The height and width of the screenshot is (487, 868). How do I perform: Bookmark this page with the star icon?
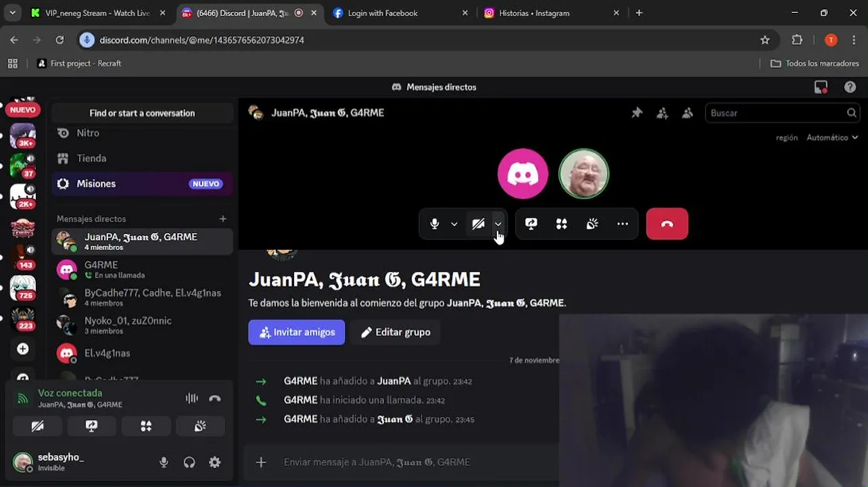765,40
